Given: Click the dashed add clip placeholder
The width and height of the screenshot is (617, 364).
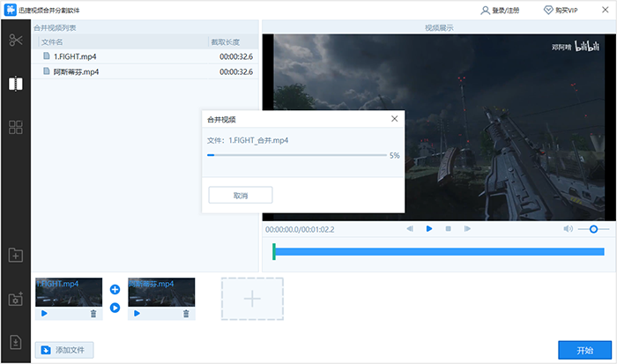Looking at the screenshot, I should point(252,299).
